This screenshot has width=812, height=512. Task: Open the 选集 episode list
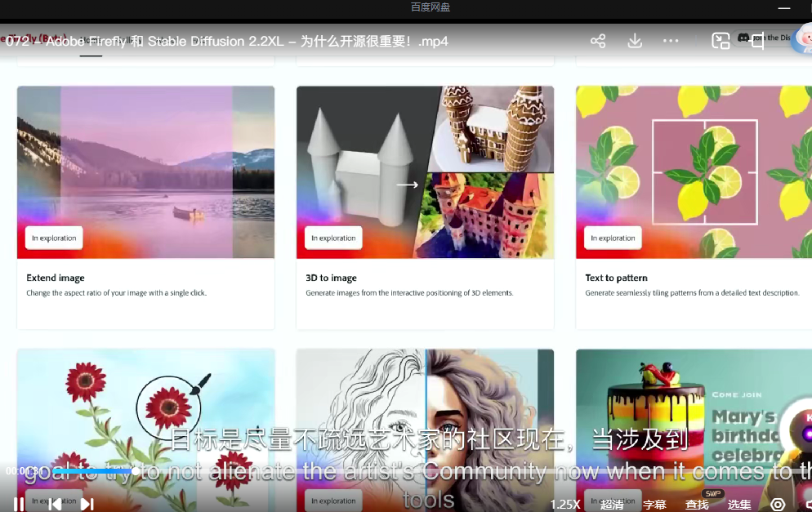(x=739, y=504)
